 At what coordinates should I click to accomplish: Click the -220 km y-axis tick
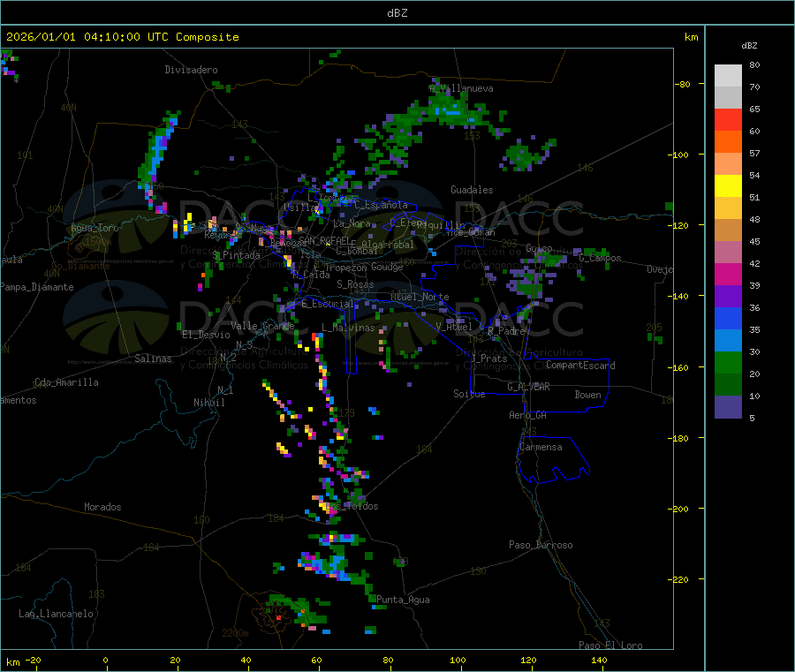[680, 579]
